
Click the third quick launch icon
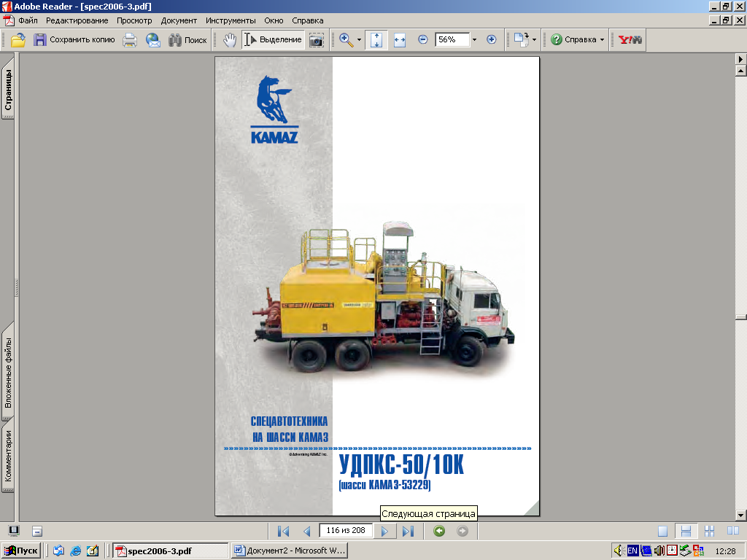click(x=93, y=551)
